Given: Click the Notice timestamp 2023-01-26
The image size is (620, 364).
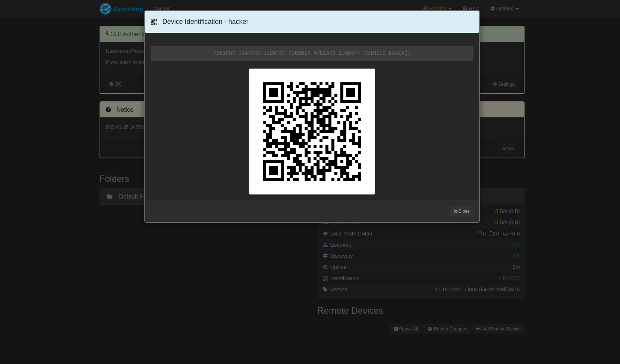Looking at the screenshot, I should point(125,127).
